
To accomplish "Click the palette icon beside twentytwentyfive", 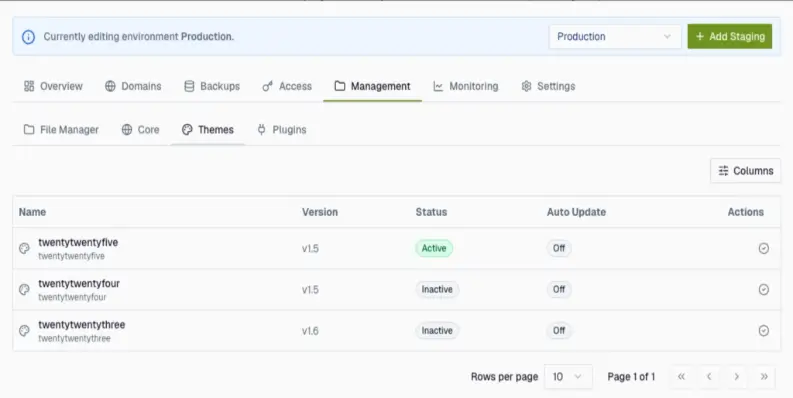I will coord(24,248).
